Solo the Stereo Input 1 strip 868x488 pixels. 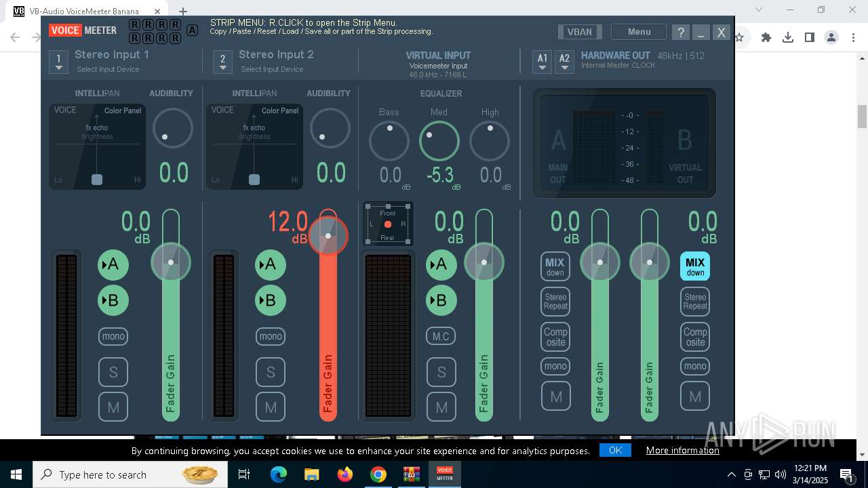(x=113, y=372)
